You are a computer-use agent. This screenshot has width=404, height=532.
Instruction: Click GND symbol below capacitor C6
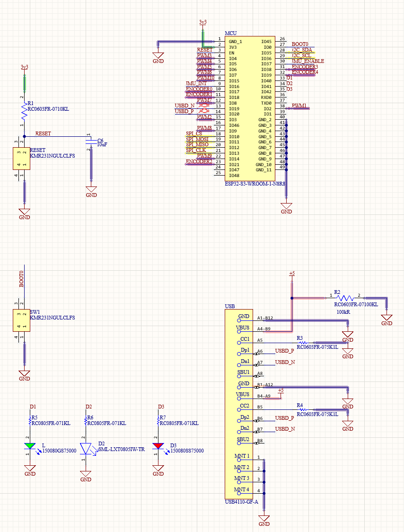pos(91,192)
